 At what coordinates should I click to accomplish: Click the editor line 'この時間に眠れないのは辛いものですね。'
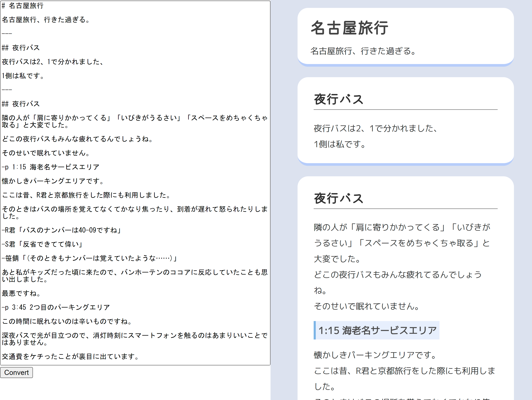click(67, 321)
